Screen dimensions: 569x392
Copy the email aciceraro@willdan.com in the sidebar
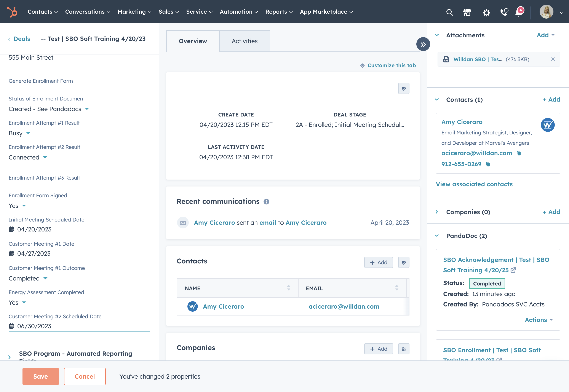519,153
